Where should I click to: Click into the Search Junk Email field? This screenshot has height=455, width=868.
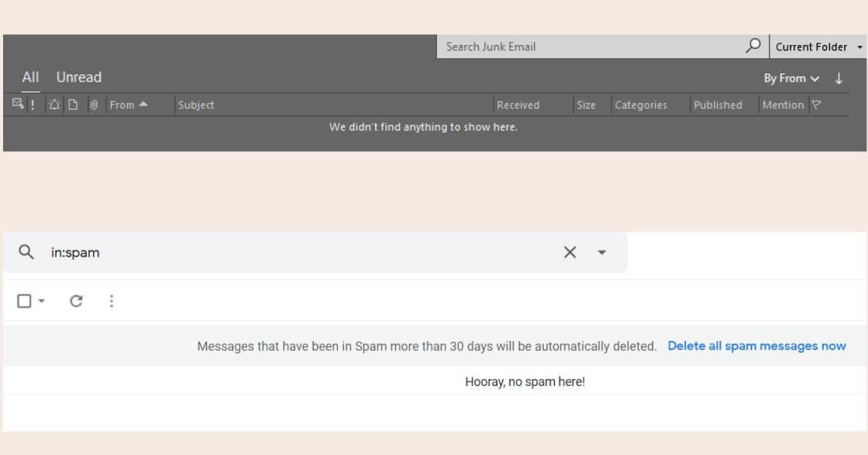pos(589,47)
